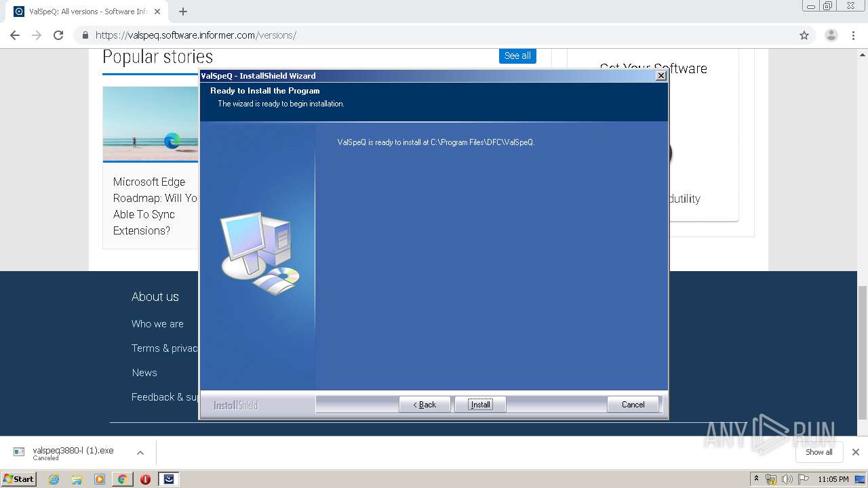
Task: Open the Feedback & support link
Action: (x=165, y=397)
